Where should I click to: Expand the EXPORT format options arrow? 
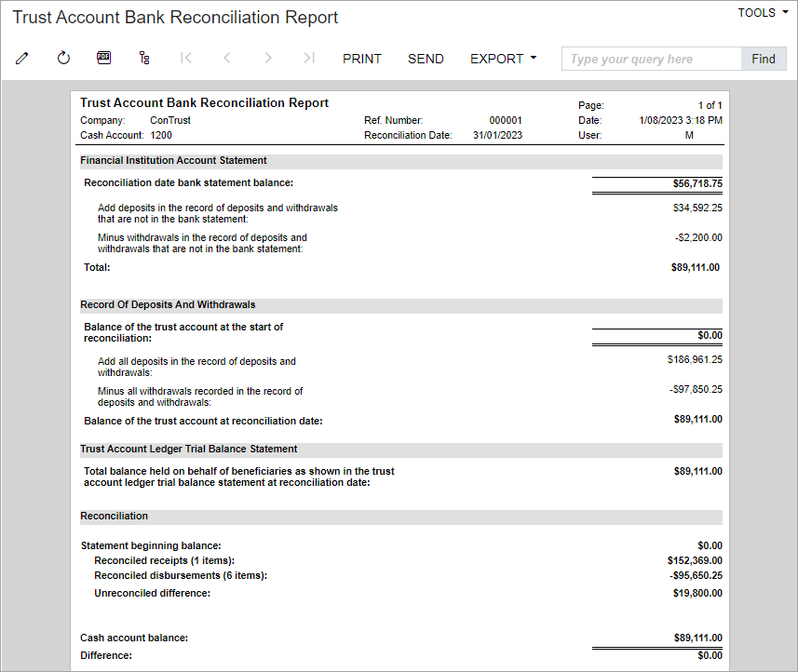[533, 58]
